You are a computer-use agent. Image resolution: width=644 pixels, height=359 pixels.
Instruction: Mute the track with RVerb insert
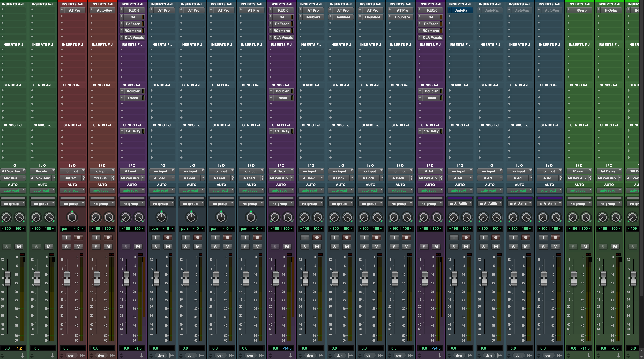tap(585, 247)
